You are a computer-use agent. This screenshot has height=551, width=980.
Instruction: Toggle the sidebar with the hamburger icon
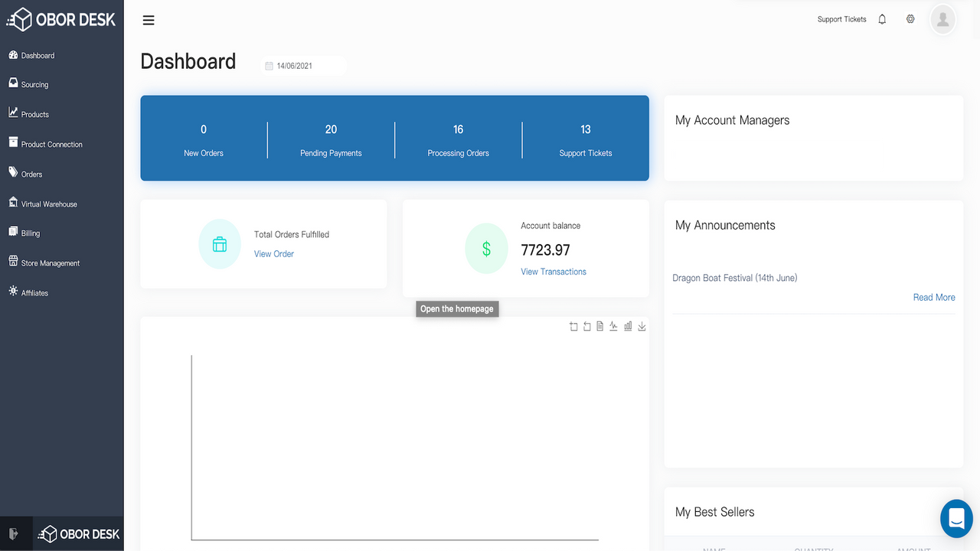[x=149, y=20]
